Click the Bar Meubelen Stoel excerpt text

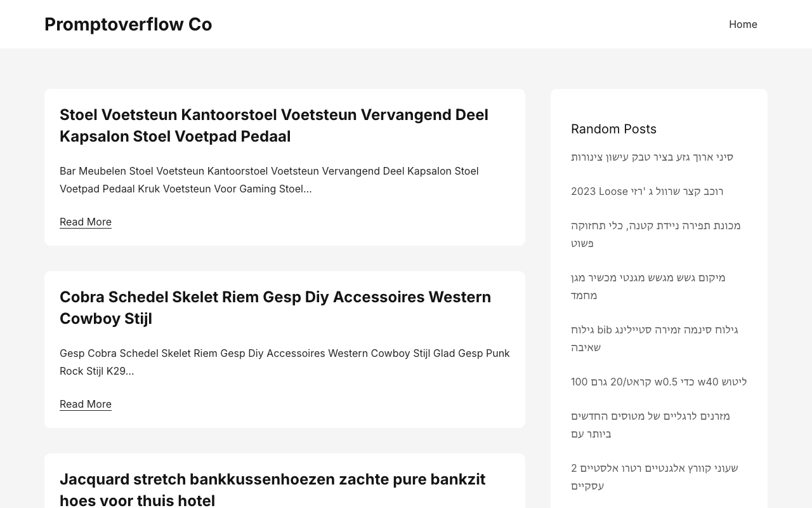(x=269, y=180)
